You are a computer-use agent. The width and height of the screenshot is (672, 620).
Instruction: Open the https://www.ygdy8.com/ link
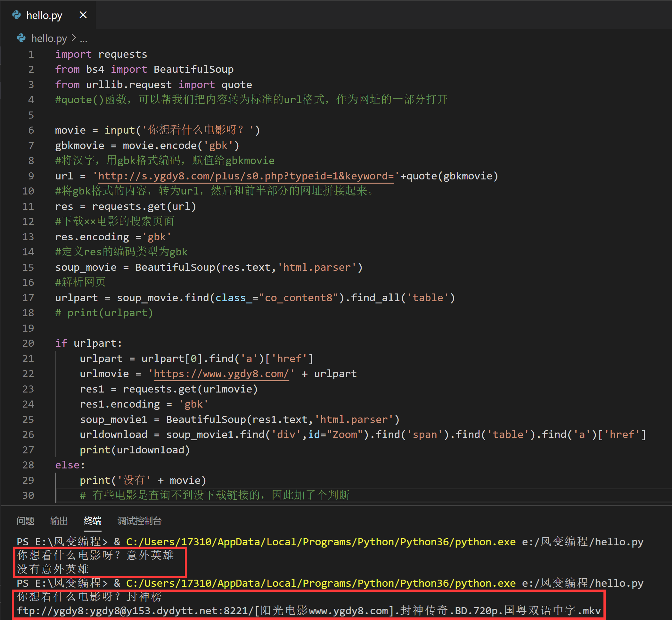tap(221, 374)
